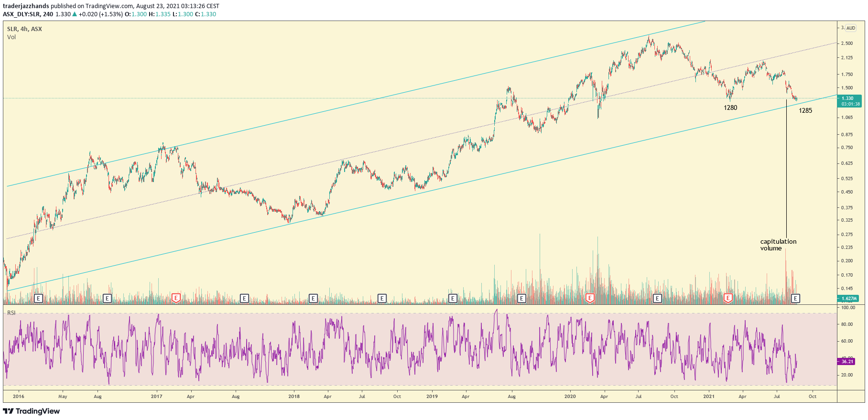Click the 2.500 price axis label
The height and width of the screenshot is (420, 868).
pos(847,43)
